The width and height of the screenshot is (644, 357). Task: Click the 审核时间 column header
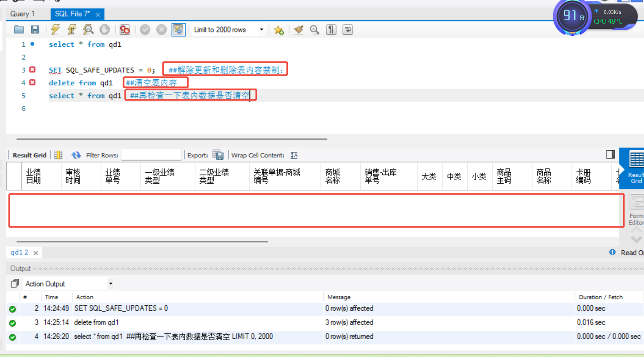pyautogui.click(x=81, y=176)
